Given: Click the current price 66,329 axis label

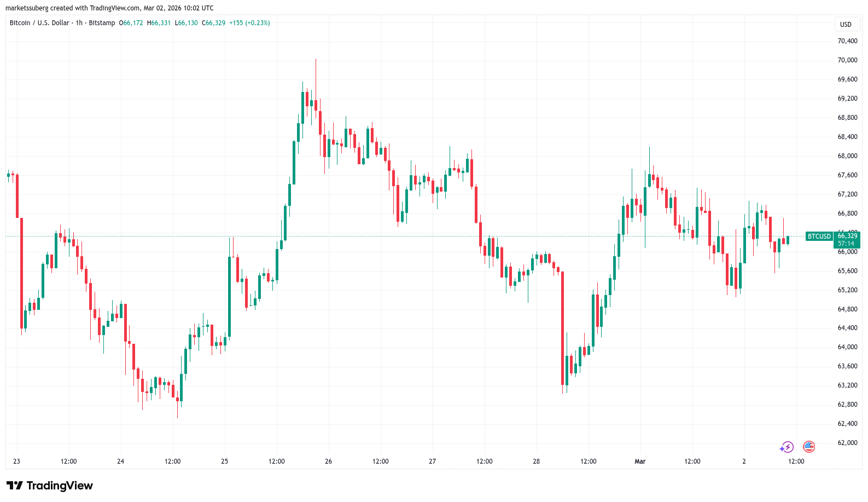Looking at the screenshot, I should (847, 236).
